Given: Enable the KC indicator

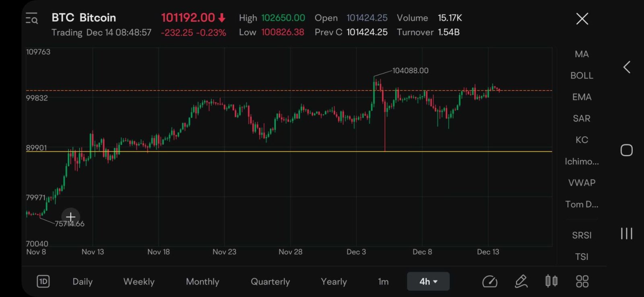Looking at the screenshot, I should tap(582, 140).
